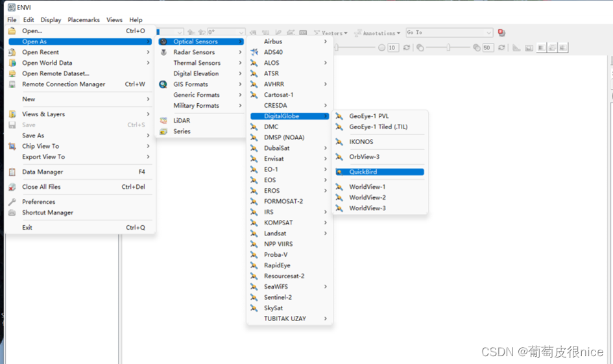613x364 pixels.
Task: Click the Landsat satellite icon
Action: pos(254,234)
